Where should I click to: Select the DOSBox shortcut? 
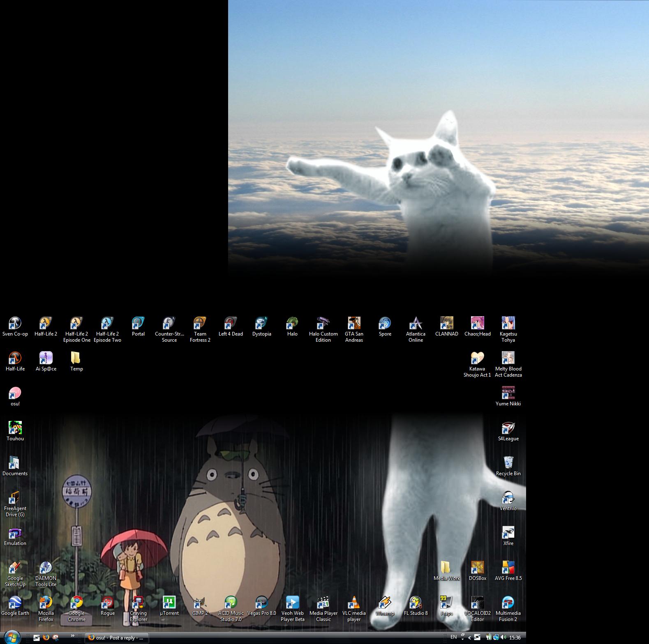pyautogui.click(x=478, y=571)
